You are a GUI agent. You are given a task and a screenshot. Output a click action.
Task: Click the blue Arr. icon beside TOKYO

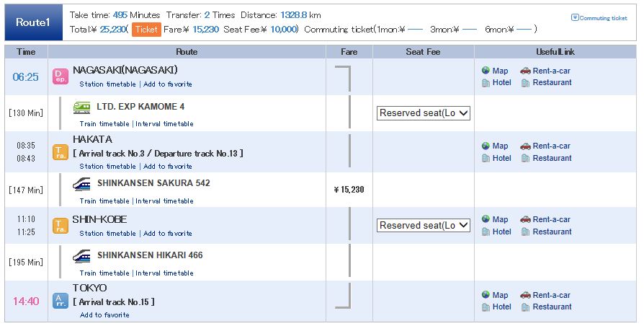click(61, 301)
